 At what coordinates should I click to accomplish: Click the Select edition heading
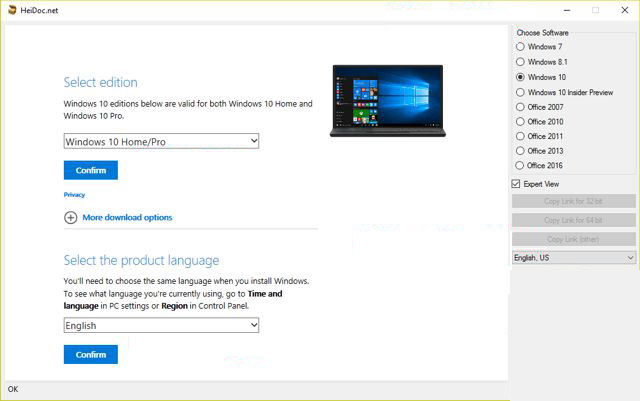click(100, 82)
